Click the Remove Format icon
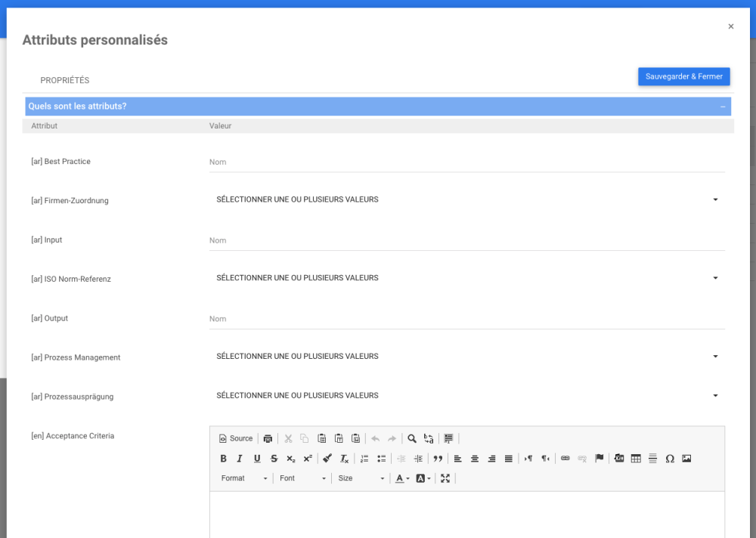 pos(344,459)
